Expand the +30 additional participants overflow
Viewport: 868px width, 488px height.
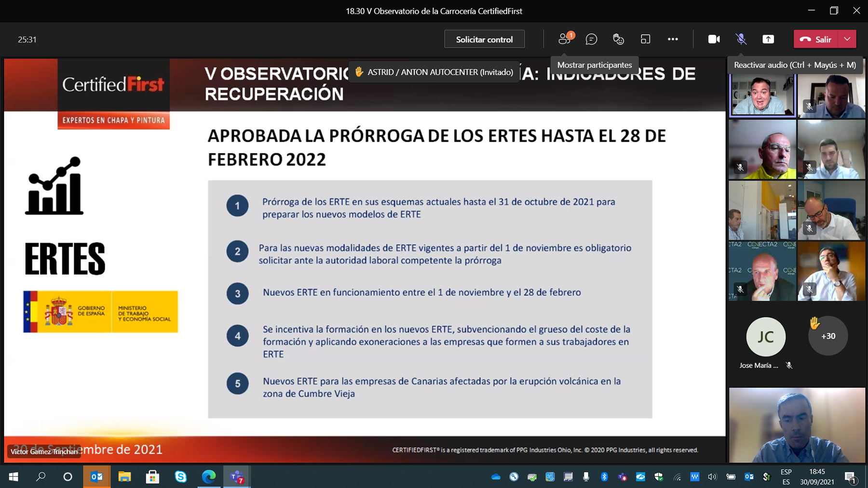828,336
